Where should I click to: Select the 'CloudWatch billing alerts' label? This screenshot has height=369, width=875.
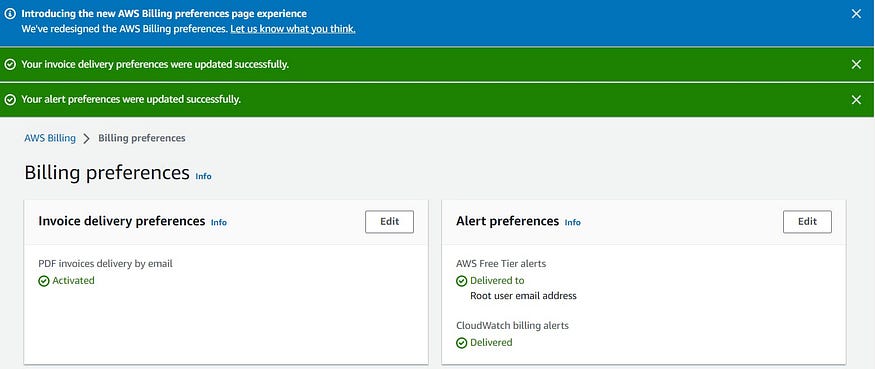(x=512, y=325)
